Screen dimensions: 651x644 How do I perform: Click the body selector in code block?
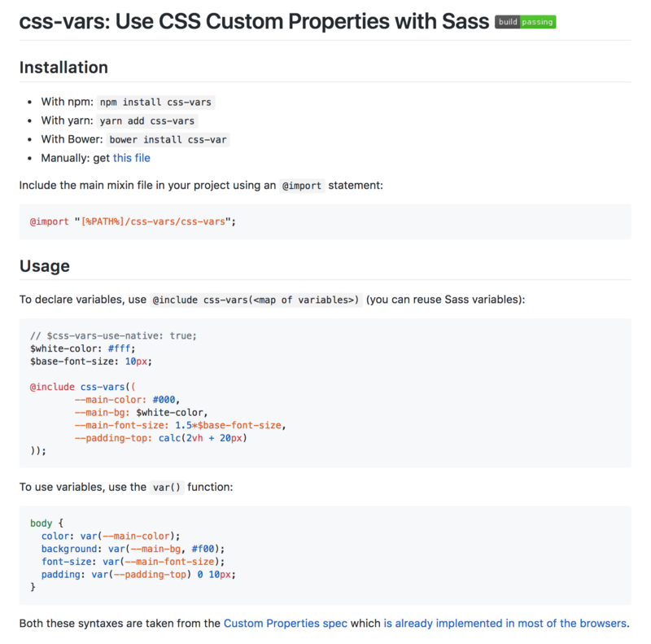42,523
